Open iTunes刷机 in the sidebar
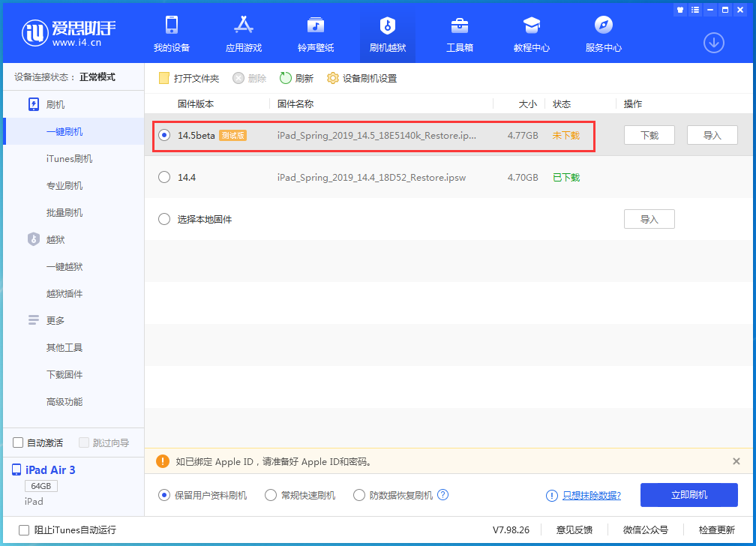This screenshot has height=546, width=756. [70, 159]
